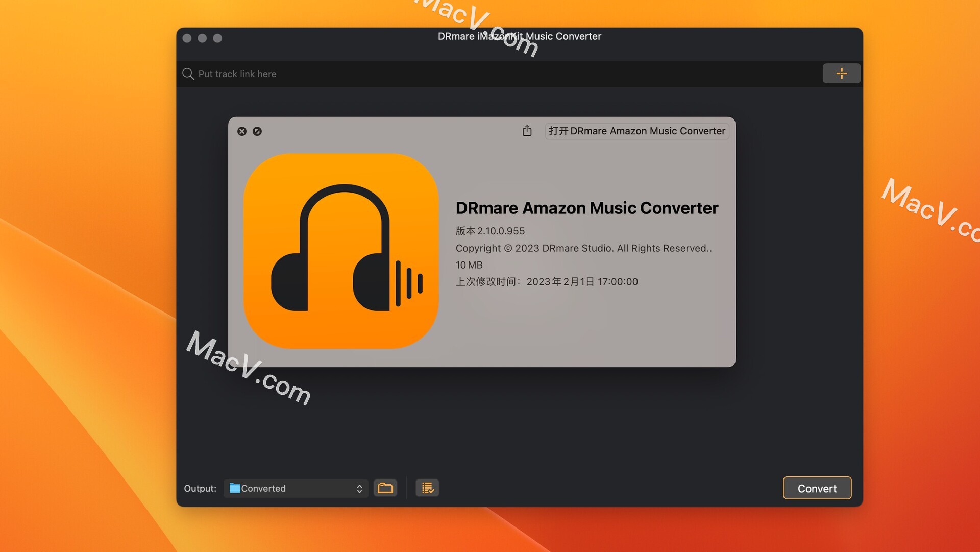The image size is (980, 552).
Task: Click the search magnifier icon in top bar
Action: (x=189, y=73)
